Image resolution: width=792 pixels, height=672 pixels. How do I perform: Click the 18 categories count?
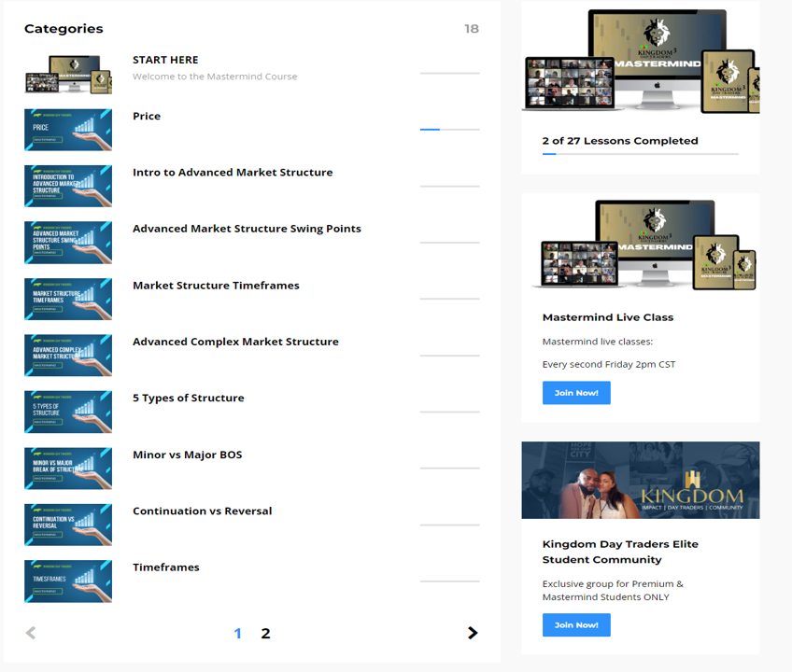tap(472, 29)
